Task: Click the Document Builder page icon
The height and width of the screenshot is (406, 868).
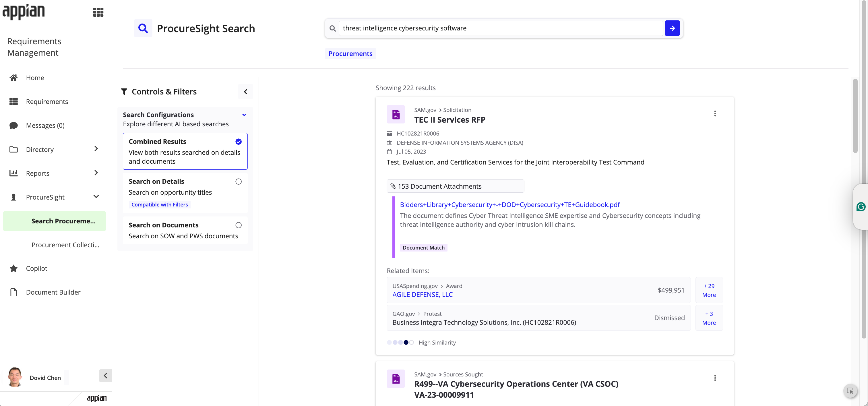Action: click(x=13, y=292)
